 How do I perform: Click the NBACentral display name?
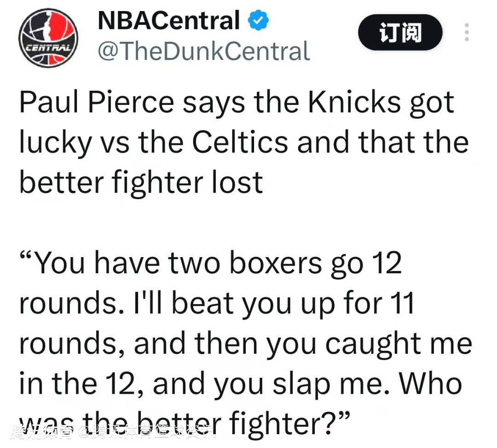click(x=169, y=21)
